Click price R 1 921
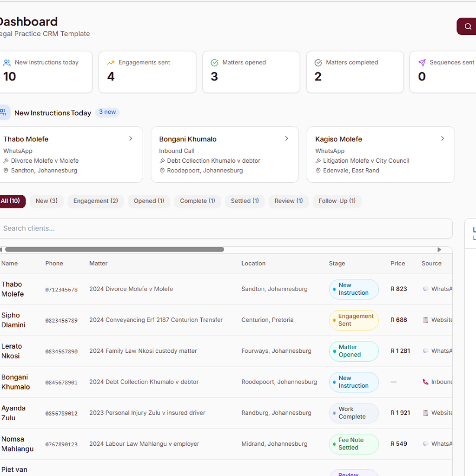Screen dimensions: 476x476 click(400, 413)
